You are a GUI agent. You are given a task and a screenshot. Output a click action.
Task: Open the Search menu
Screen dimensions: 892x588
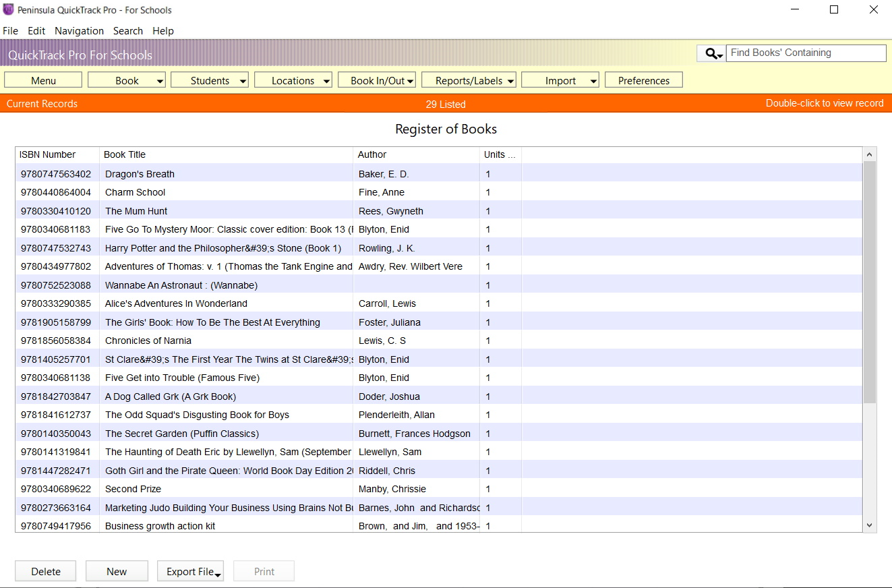point(128,31)
